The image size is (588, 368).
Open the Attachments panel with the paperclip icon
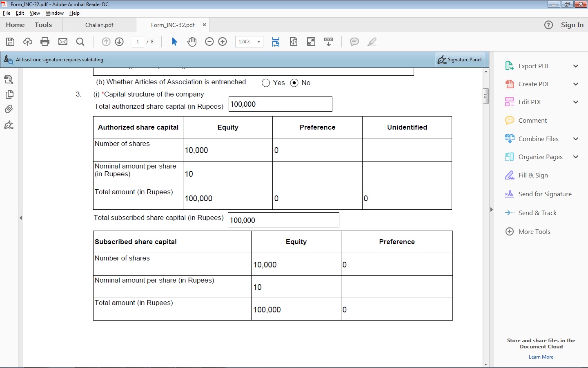pos(9,109)
